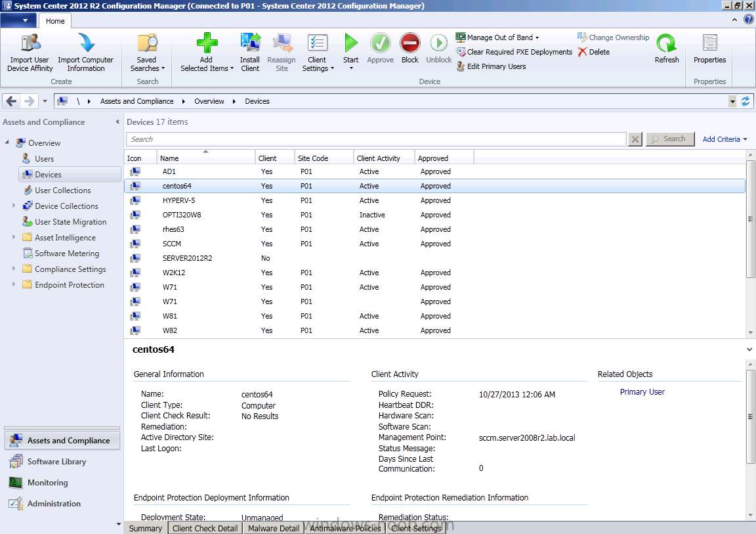The height and width of the screenshot is (534, 756).
Task: Collapse the Assets and Compliance navigation pane
Action: (117, 122)
